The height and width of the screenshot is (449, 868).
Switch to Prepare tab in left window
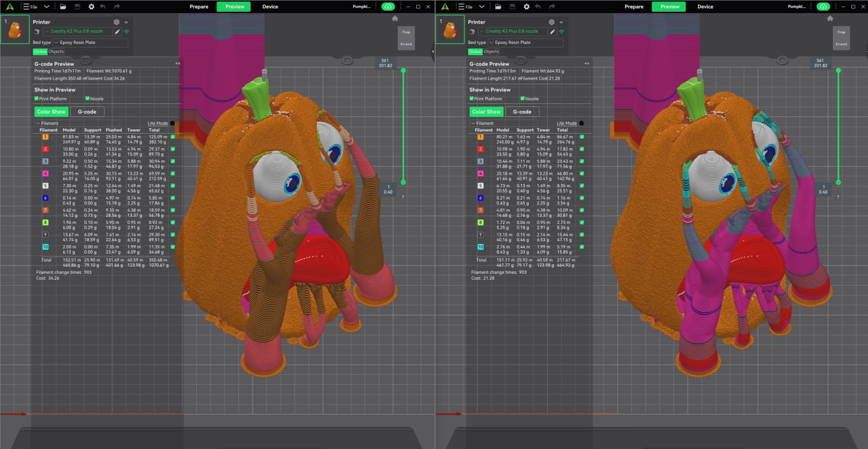199,7
